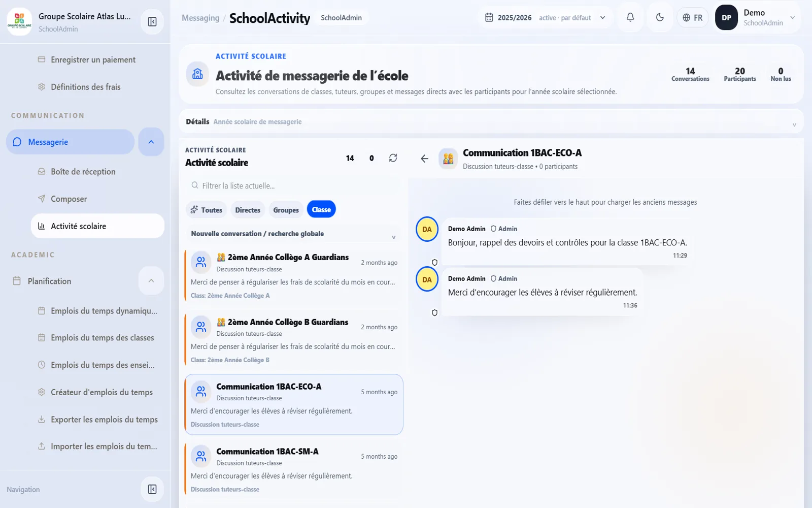Open 2ème Année Collège A Guardians conversation
This screenshot has height=508, width=812.
tap(294, 275)
